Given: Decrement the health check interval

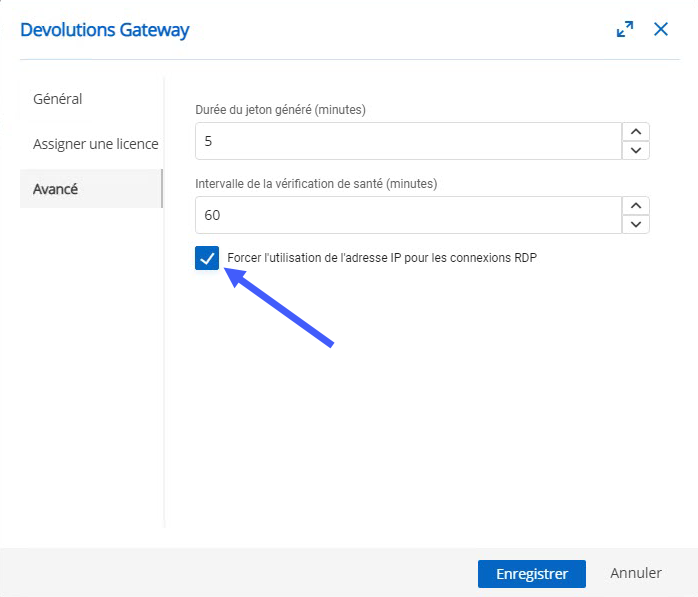Looking at the screenshot, I should 636,224.
